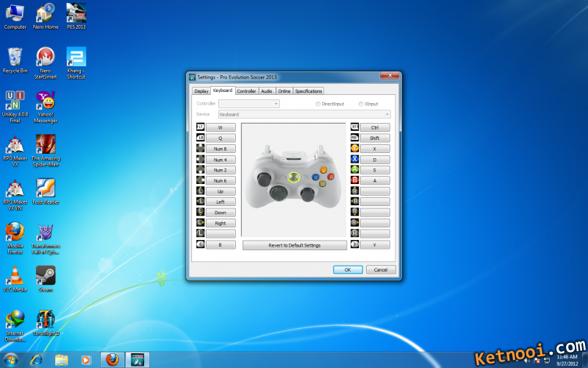This screenshot has width=588, height=368.
Task: Cancel the settings dialog
Action: tap(380, 269)
